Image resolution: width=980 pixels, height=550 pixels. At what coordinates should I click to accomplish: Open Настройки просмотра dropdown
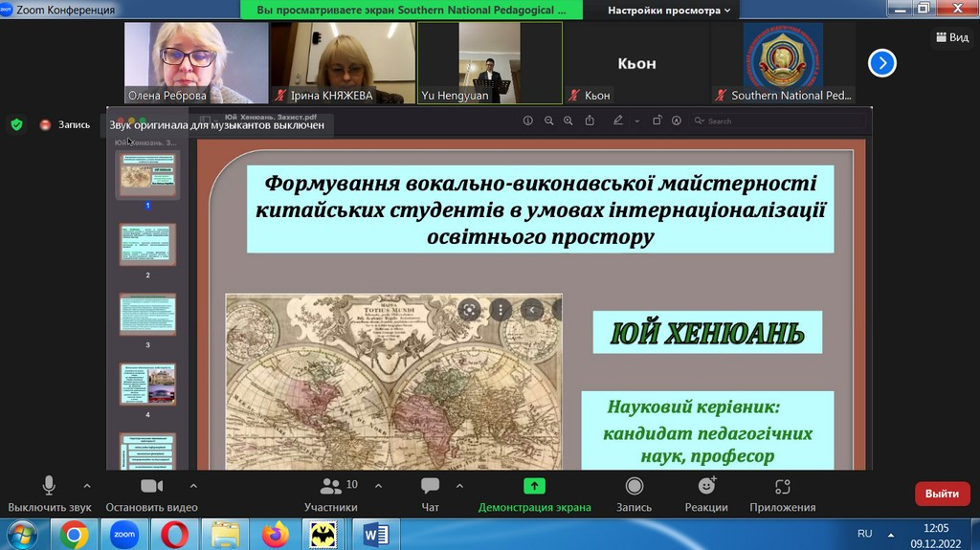(x=669, y=10)
